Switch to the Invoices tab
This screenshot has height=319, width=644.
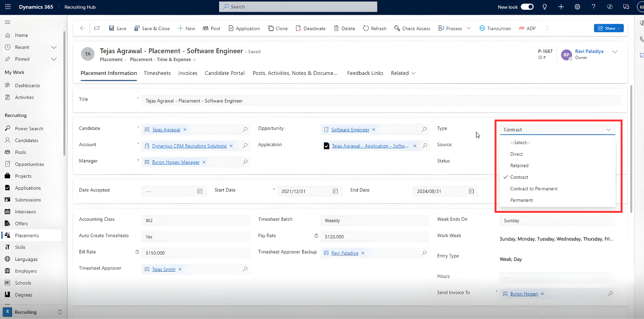click(188, 73)
